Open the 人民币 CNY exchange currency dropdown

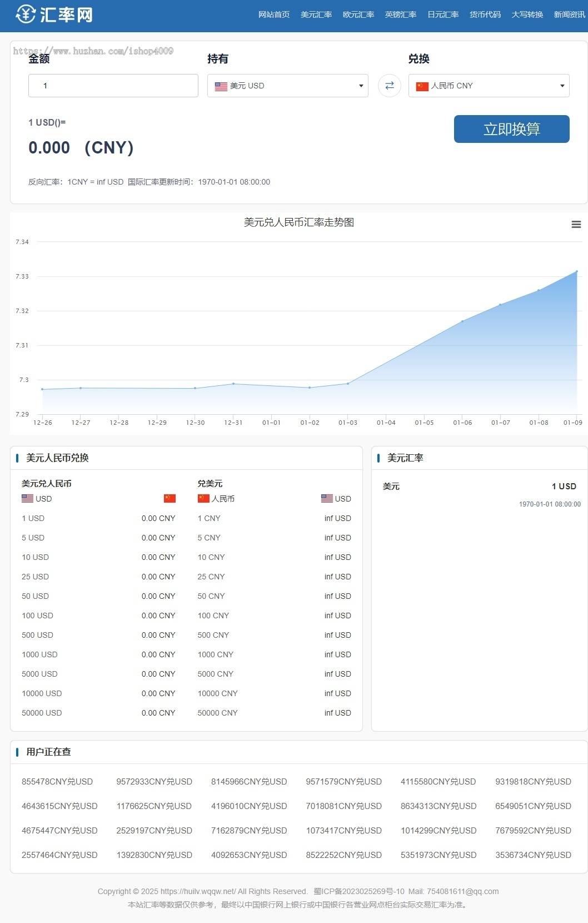489,86
